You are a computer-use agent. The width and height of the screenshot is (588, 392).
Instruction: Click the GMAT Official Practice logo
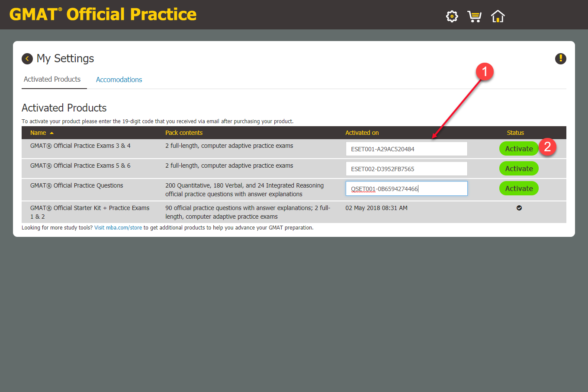coord(103,14)
